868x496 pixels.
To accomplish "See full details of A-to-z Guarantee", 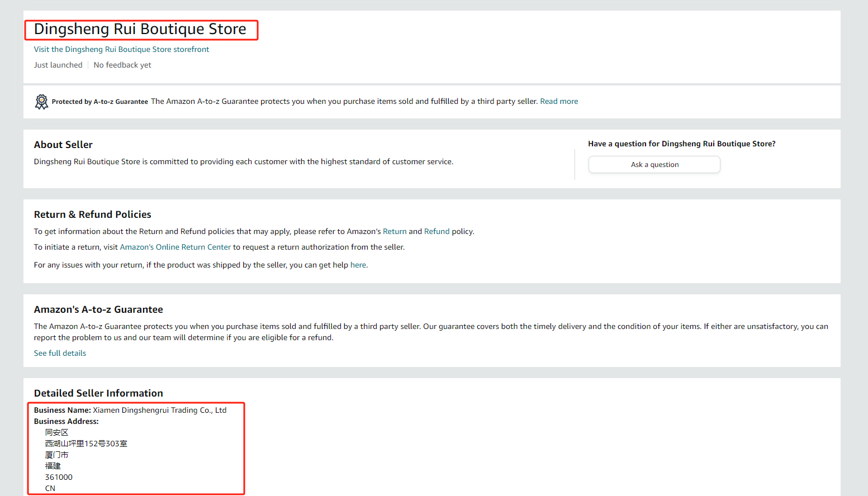I will (60, 353).
